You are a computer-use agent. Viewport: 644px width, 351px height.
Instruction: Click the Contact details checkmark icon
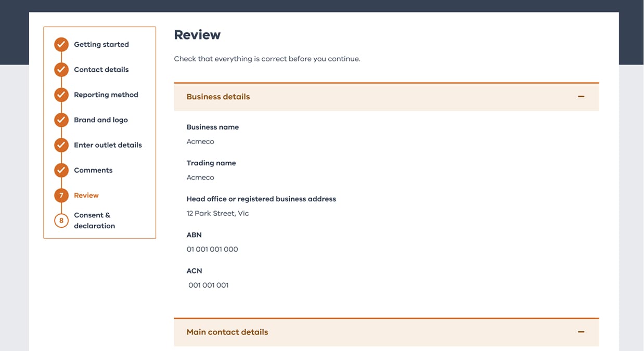click(x=61, y=70)
